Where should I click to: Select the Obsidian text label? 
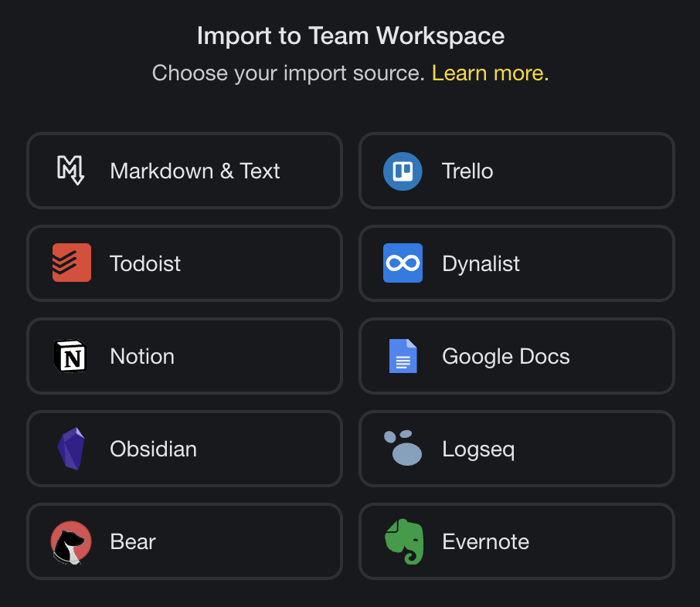click(153, 449)
